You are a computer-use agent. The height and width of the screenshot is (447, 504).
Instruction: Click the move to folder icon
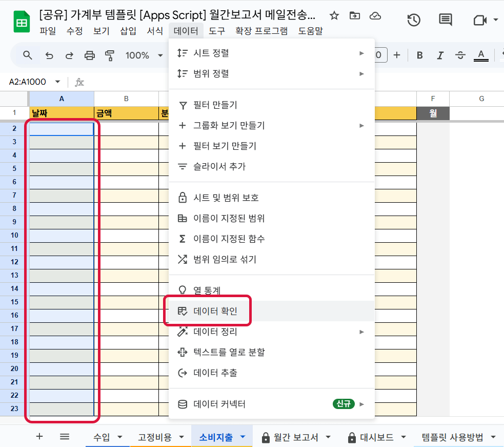coord(355,16)
